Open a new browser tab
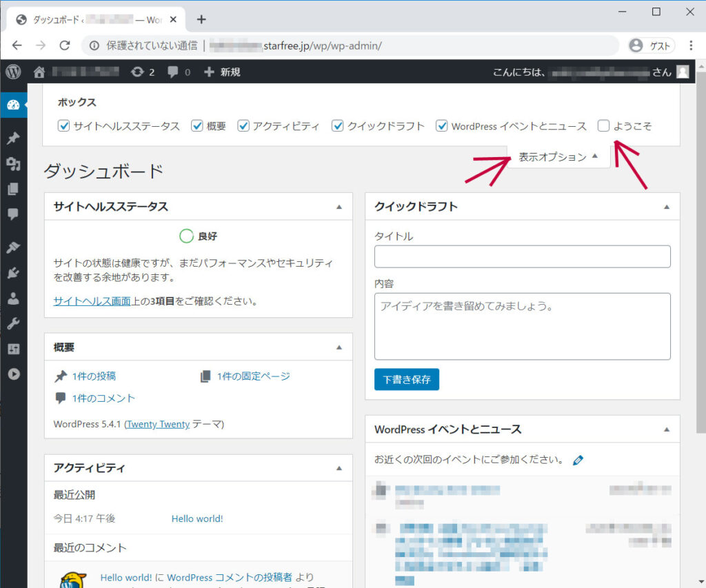The image size is (706, 588). (201, 19)
